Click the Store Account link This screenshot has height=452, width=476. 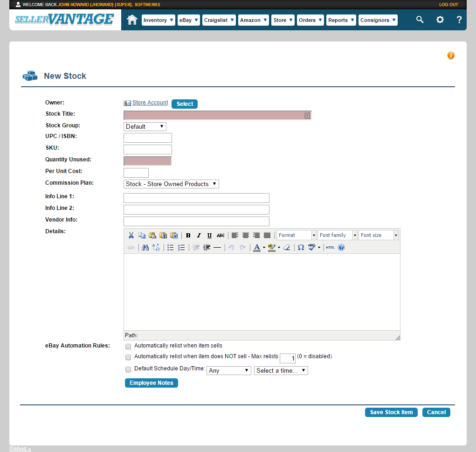[x=150, y=103]
